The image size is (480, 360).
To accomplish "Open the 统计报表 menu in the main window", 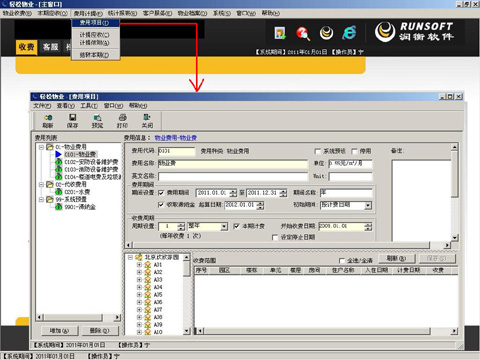I will coord(122,13).
